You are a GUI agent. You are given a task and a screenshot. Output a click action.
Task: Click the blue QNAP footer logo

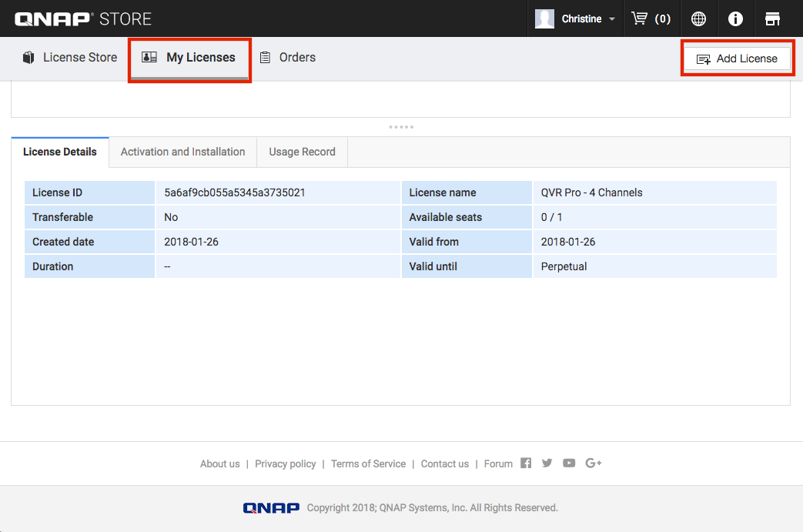click(x=272, y=507)
